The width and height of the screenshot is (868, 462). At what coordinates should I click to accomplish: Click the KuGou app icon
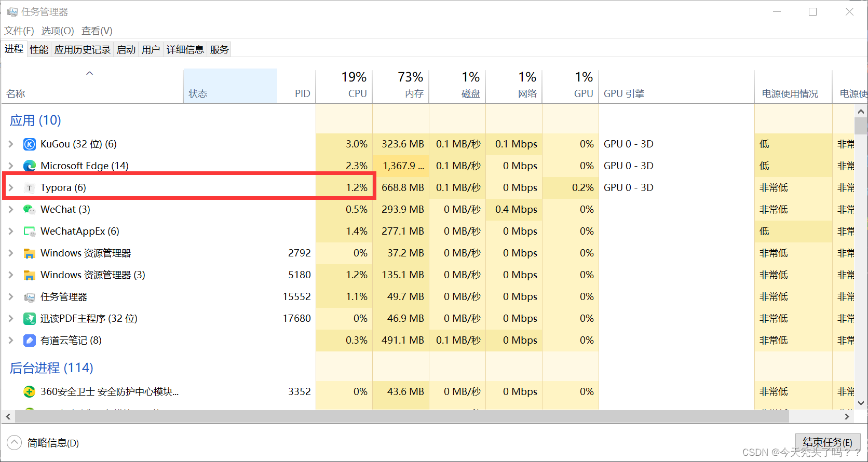(30, 144)
